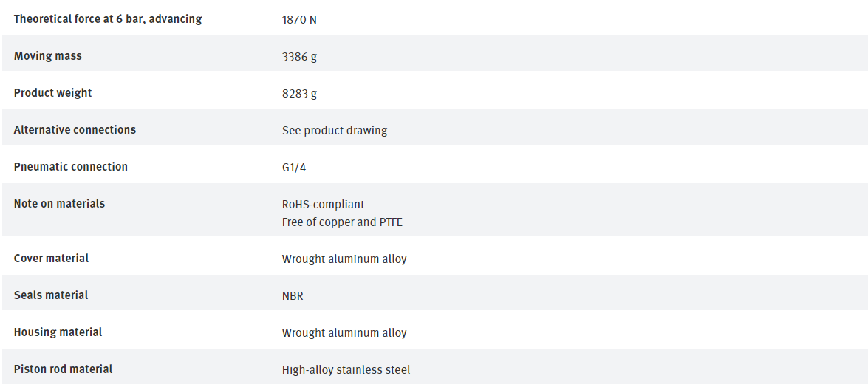Viewport: 868px width, 390px height.
Task: Click the 'Seals material' label
Action: (51, 295)
